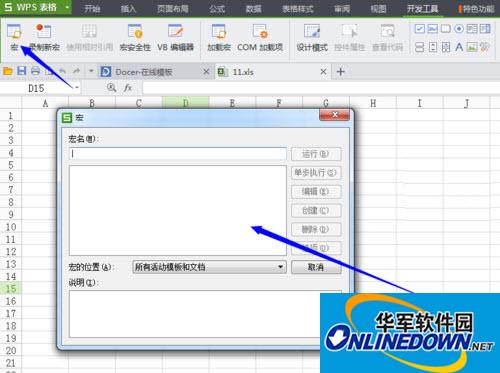Click the fx insert function icon
Screen dimensions: 500x373
(128, 88)
